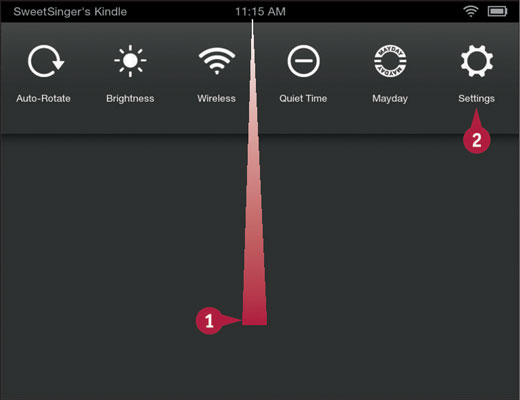Select the Mayday text label

390,99
